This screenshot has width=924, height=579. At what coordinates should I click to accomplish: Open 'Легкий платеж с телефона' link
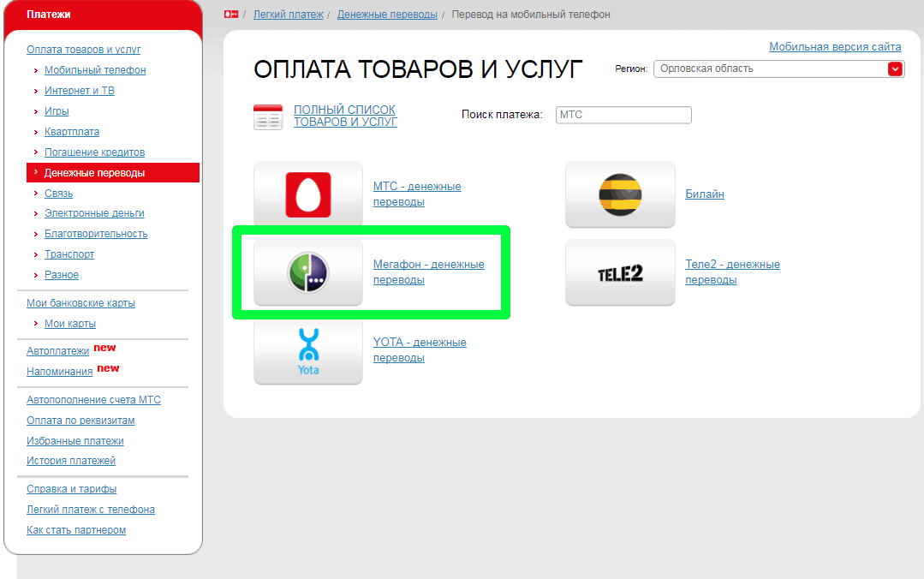click(x=91, y=510)
